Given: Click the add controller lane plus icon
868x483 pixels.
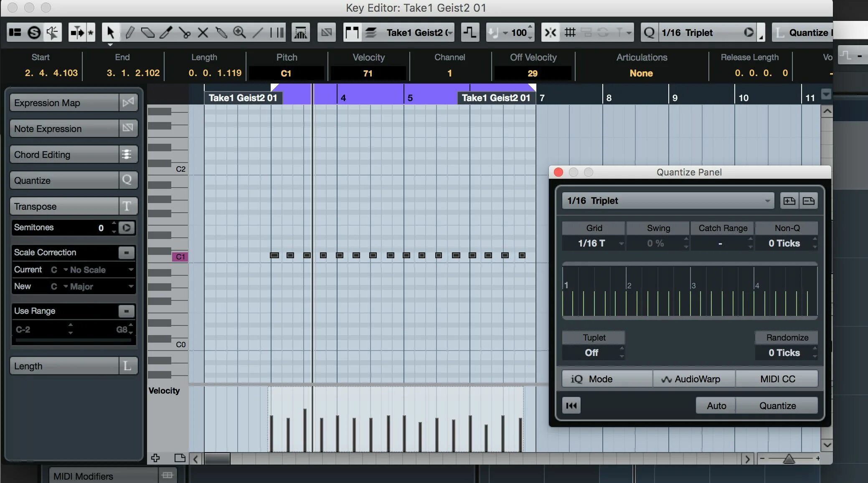Looking at the screenshot, I should click(x=155, y=458).
